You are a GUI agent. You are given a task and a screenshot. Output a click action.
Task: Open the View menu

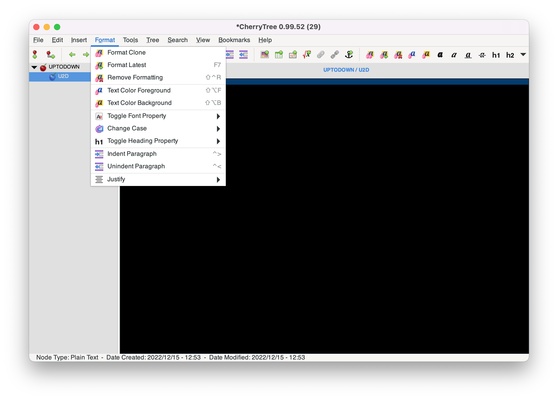[x=203, y=40]
